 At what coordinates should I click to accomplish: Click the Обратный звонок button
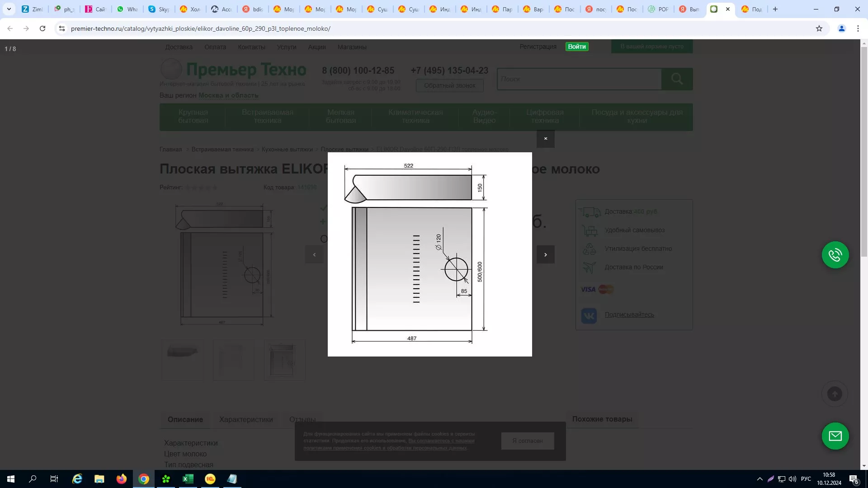[x=449, y=85]
